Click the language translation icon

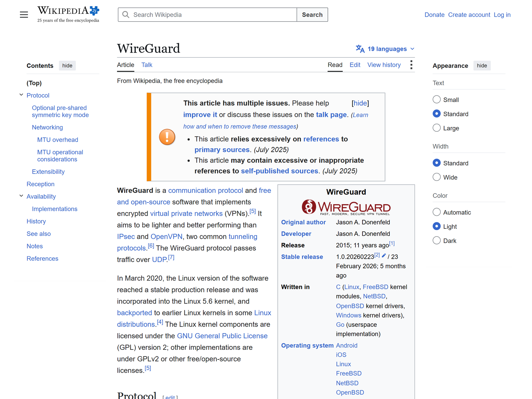(360, 49)
